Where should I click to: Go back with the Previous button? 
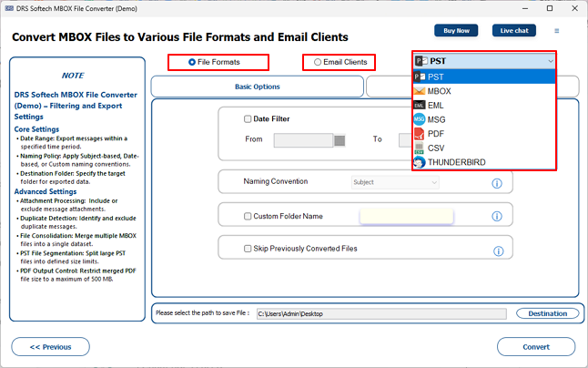[51, 347]
